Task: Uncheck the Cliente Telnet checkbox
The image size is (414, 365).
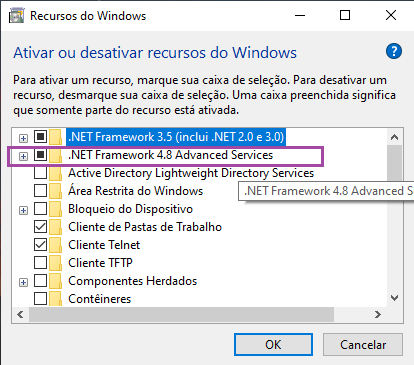Action: (40, 245)
